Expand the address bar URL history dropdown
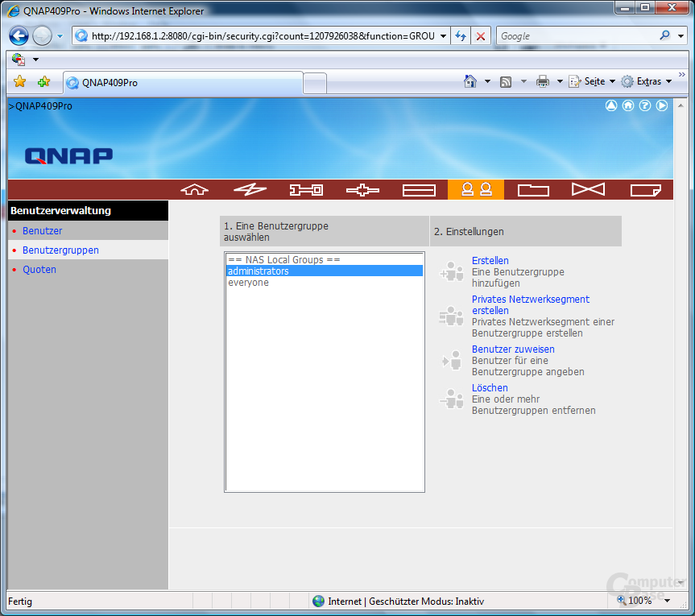 click(443, 36)
